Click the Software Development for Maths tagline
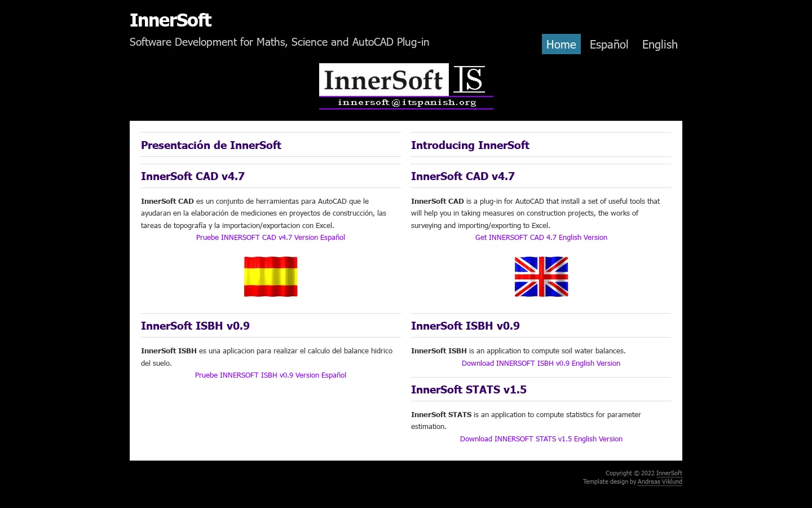The height and width of the screenshot is (508, 812). click(279, 42)
